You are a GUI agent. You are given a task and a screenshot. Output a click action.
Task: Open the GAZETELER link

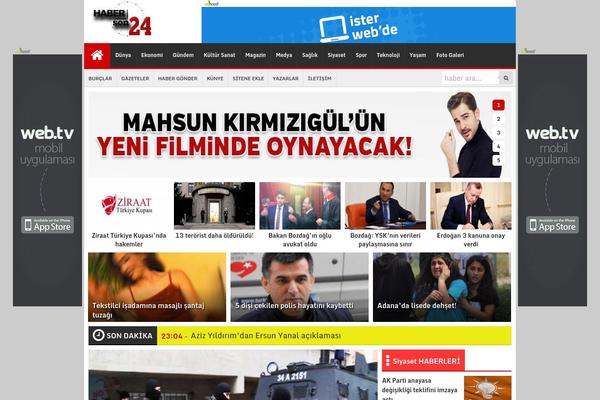(135, 78)
